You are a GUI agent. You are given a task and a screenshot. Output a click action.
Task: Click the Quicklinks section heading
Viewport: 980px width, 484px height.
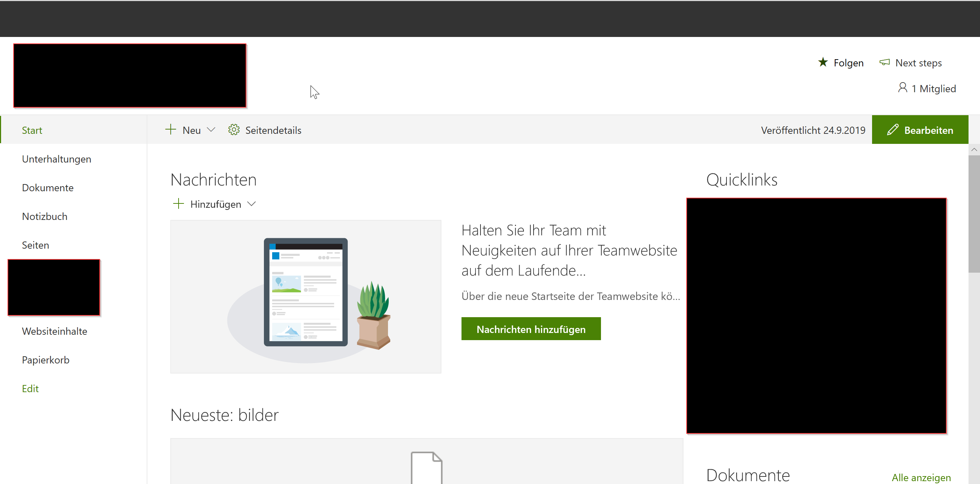pos(742,180)
